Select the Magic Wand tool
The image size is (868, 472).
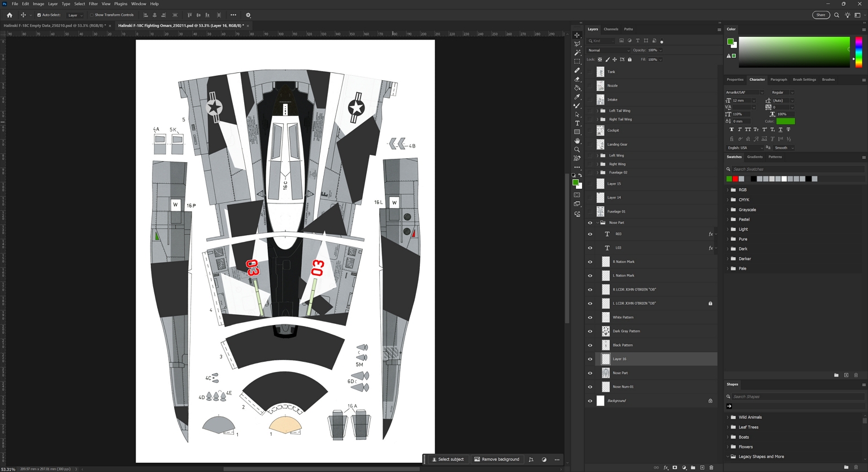[x=577, y=53]
